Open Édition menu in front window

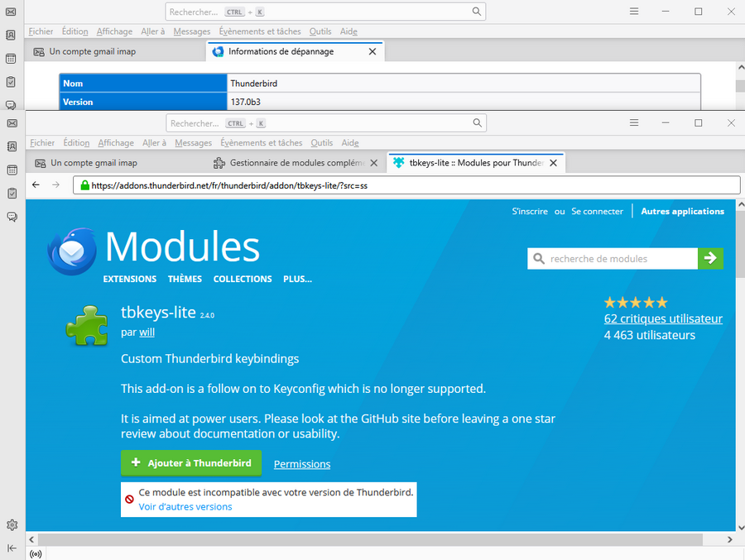(76, 143)
